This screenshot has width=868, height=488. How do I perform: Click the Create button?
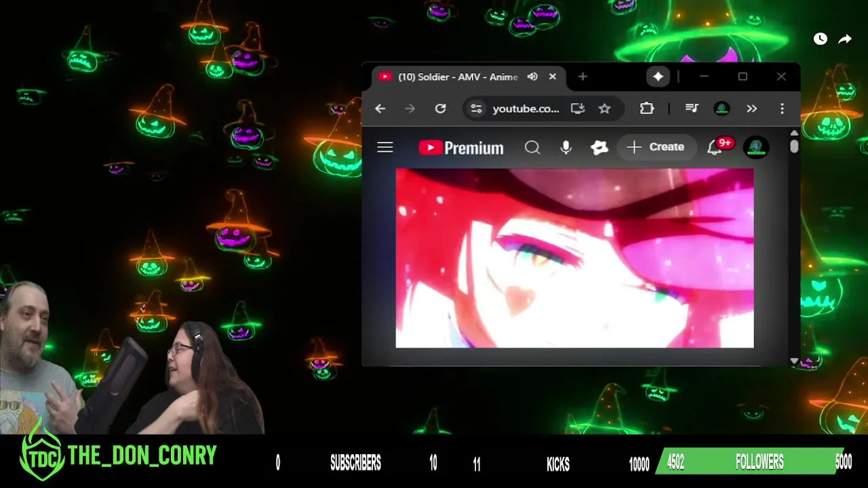[656, 147]
